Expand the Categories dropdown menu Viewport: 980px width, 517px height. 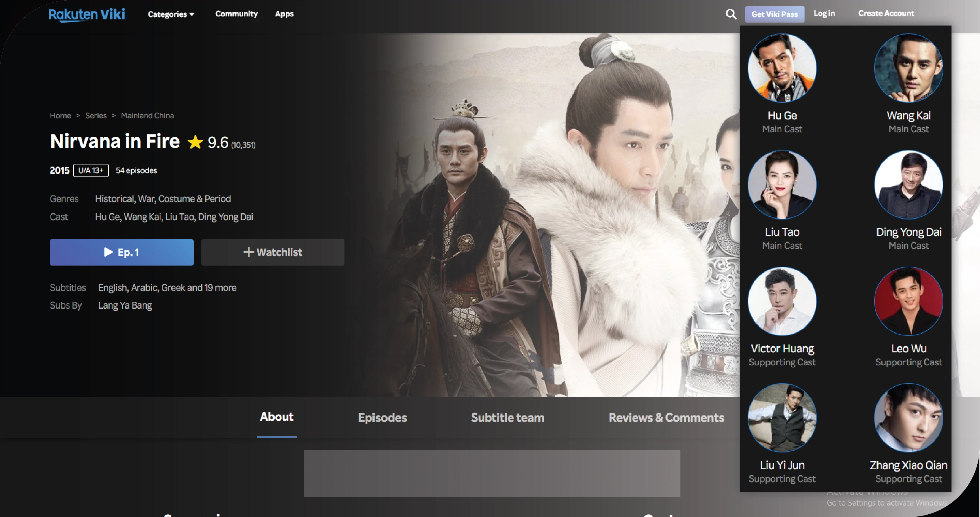171,14
